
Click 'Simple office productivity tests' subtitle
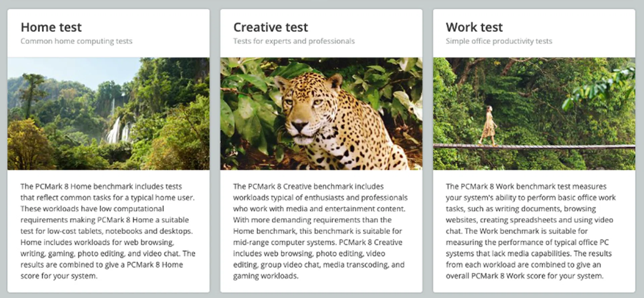click(499, 41)
